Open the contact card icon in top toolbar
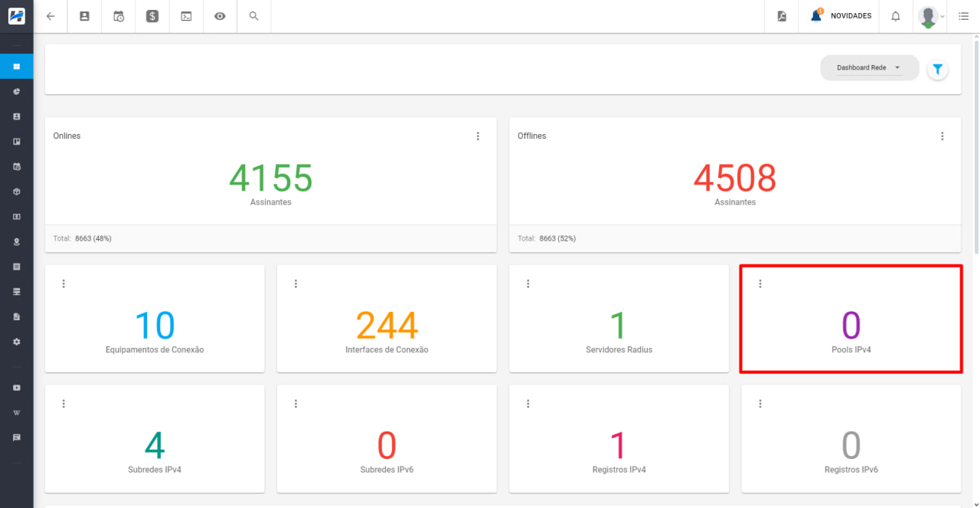The image size is (980, 508). click(85, 16)
